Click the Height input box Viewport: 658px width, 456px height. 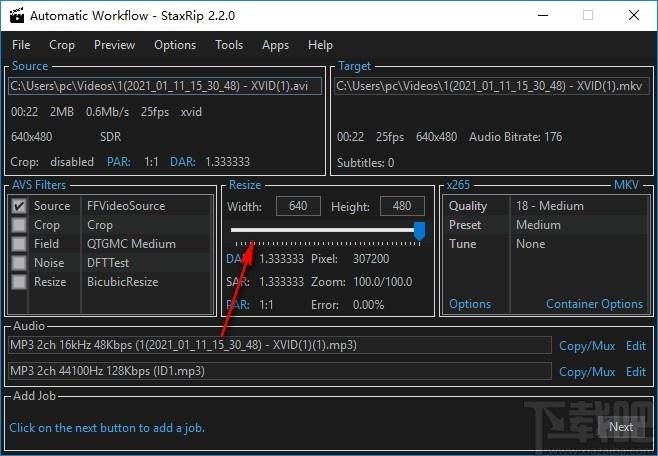402,206
